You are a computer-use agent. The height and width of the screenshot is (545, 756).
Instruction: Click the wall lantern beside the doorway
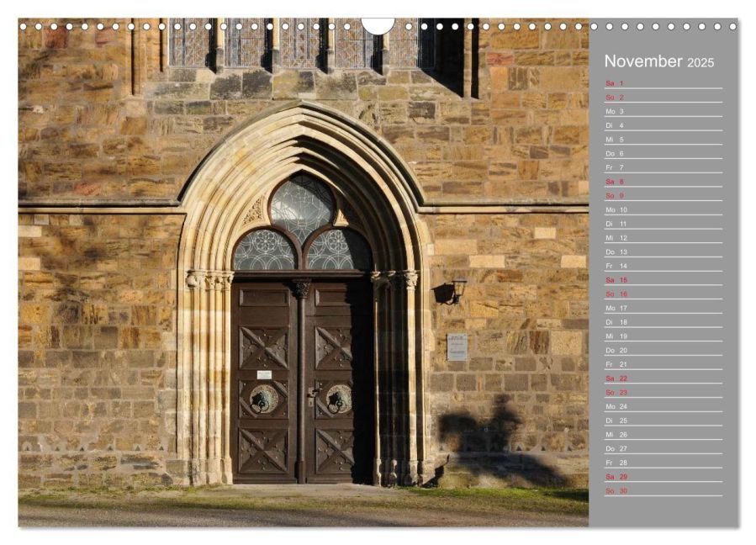pyautogui.click(x=457, y=289)
